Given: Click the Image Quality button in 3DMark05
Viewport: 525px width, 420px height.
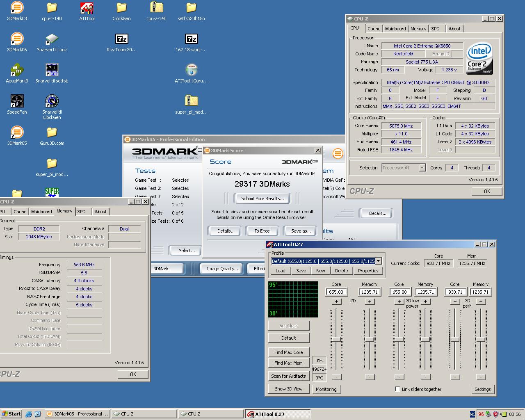Looking at the screenshot, I should (222, 269).
